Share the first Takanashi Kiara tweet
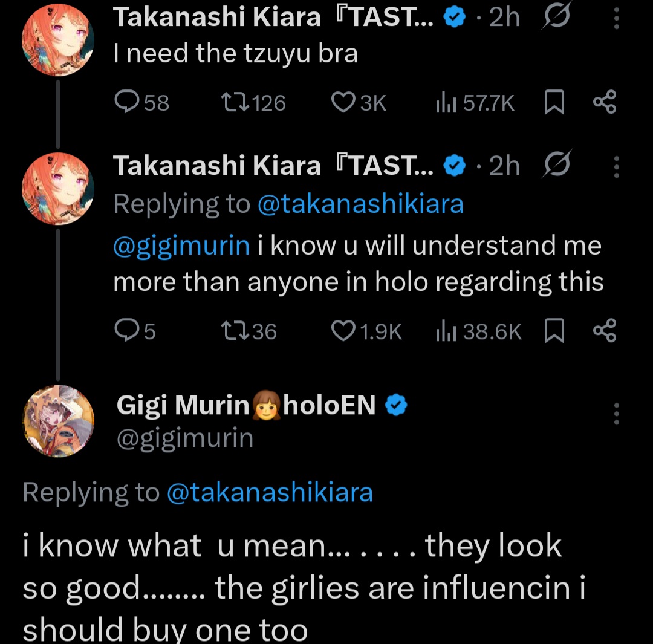 tap(604, 103)
